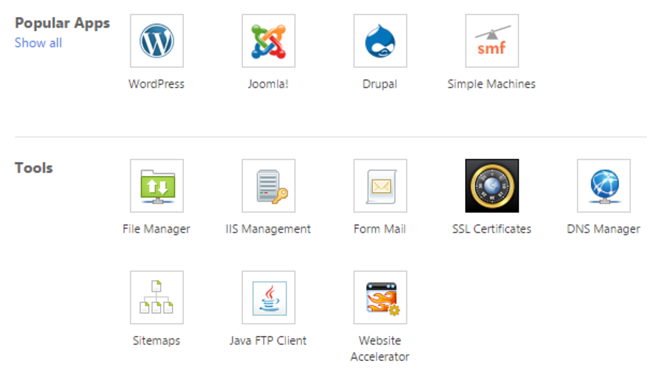Open File Manager folder icon
Image resolution: width=649 pixels, height=378 pixels.
[156, 185]
